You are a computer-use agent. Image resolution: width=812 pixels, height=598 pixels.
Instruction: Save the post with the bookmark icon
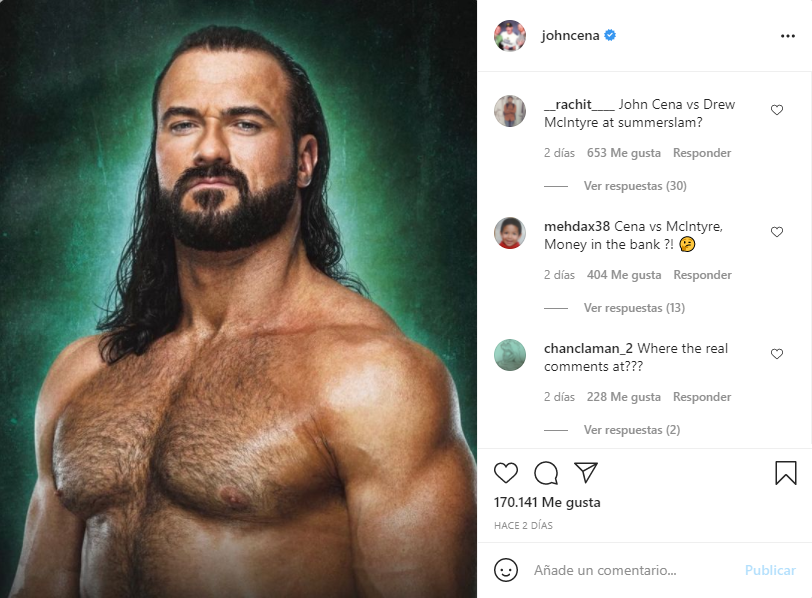(x=784, y=472)
